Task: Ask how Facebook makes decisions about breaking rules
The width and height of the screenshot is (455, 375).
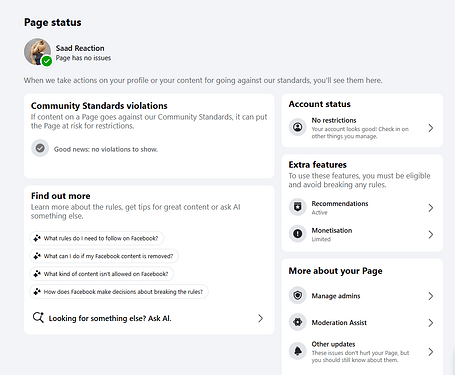Action: pyautogui.click(x=119, y=292)
